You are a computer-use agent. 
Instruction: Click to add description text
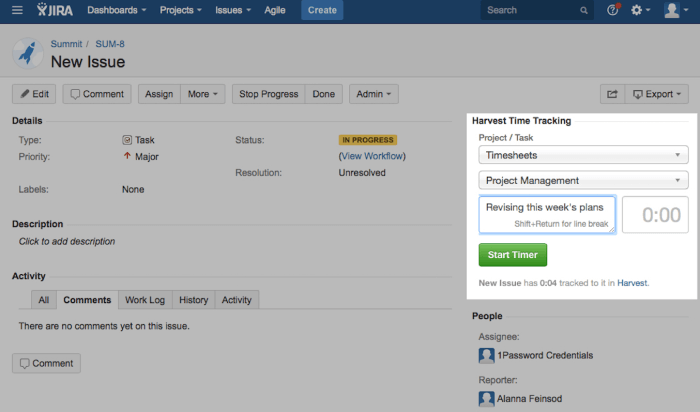(x=67, y=241)
